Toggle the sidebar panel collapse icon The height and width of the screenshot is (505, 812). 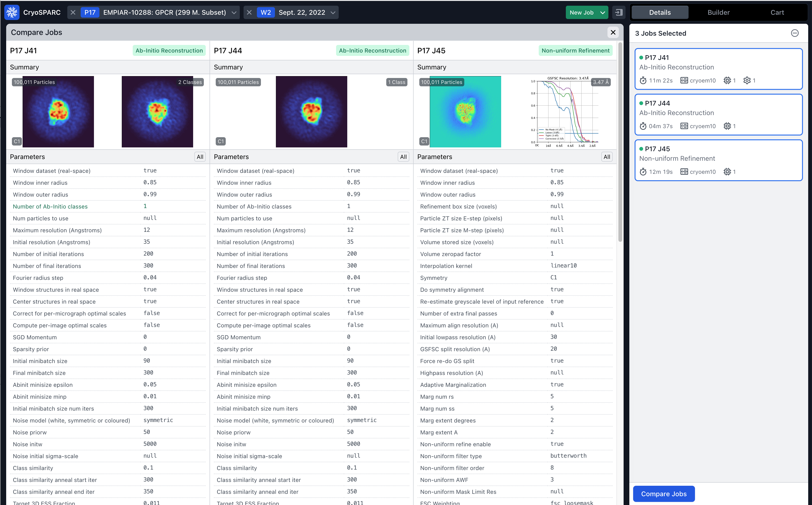[x=619, y=12]
